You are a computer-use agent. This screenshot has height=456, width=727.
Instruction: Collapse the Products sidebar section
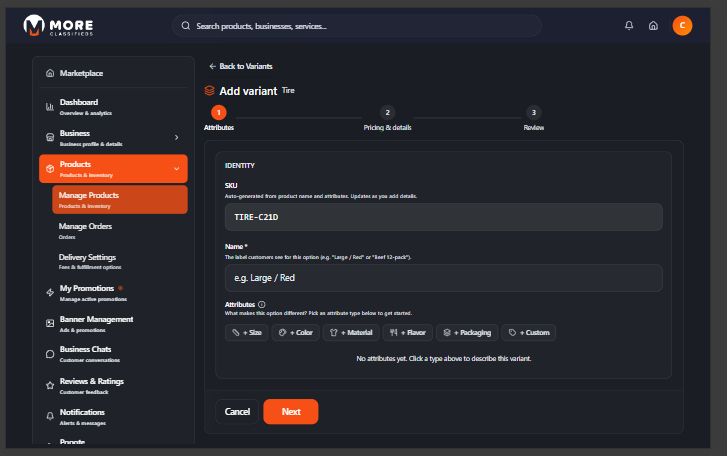coord(176,168)
